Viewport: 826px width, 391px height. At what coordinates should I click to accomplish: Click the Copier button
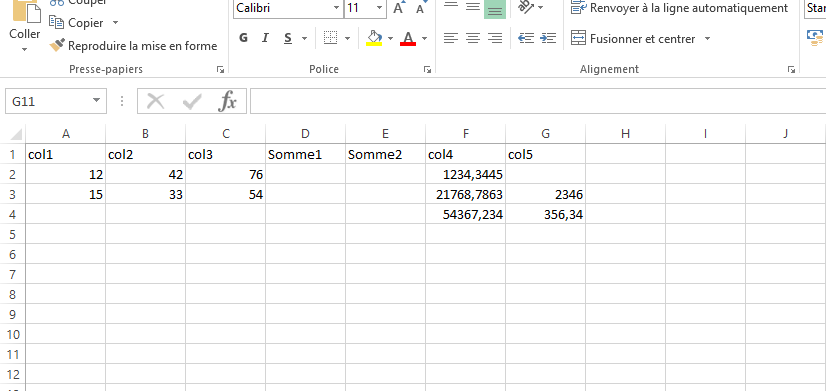pyautogui.click(x=76, y=23)
